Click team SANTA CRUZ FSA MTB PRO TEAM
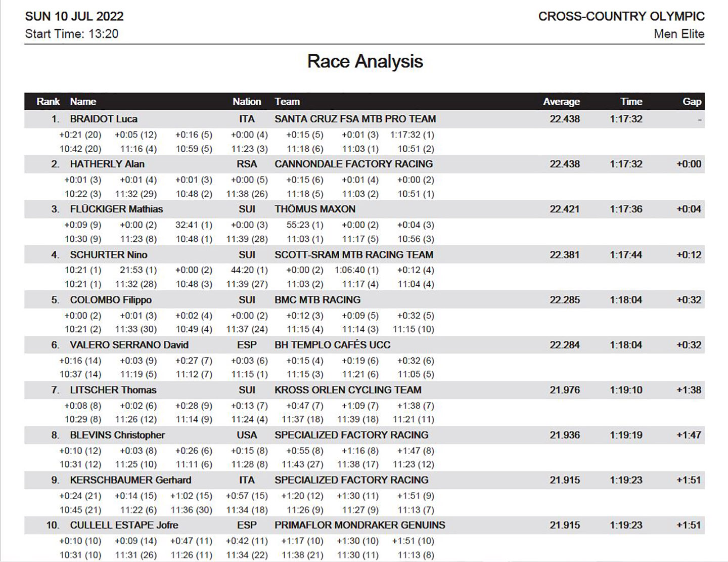The height and width of the screenshot is (562, 728). click(x=355, y=119)
